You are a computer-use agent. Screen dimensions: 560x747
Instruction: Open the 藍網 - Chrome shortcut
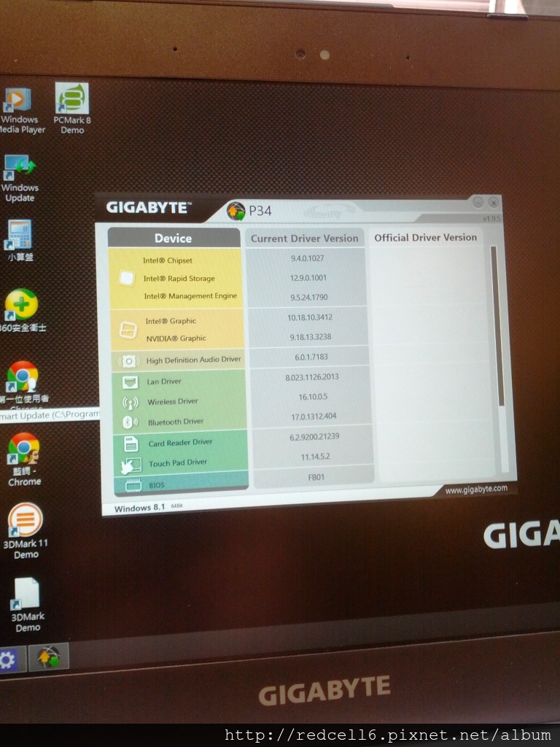[x=24, y=460]
